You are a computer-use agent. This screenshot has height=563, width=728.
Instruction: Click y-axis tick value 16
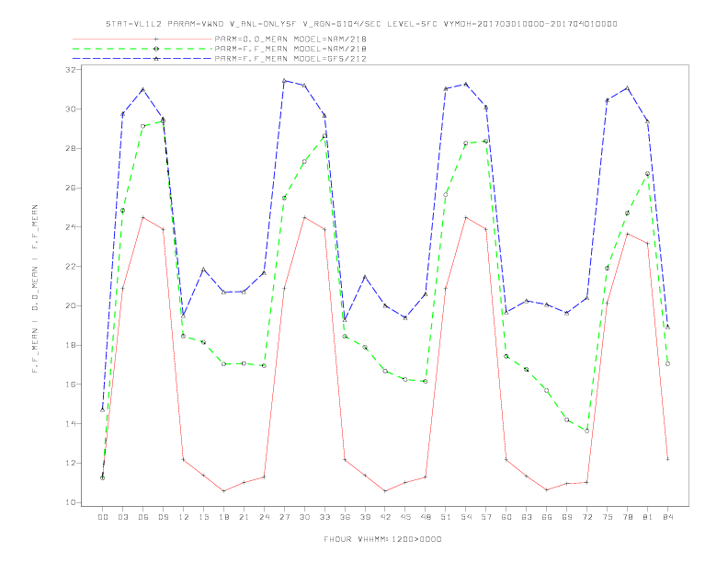[x=71, y=385]
